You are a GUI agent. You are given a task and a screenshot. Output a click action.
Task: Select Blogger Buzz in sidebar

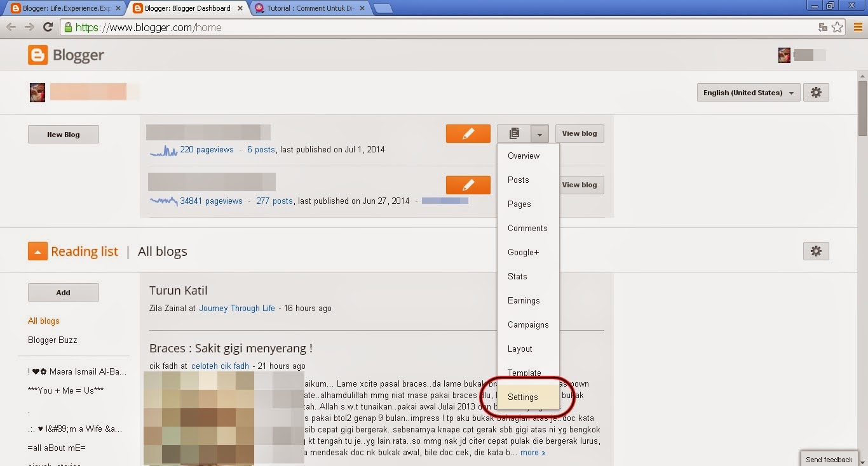pos(53,340)
